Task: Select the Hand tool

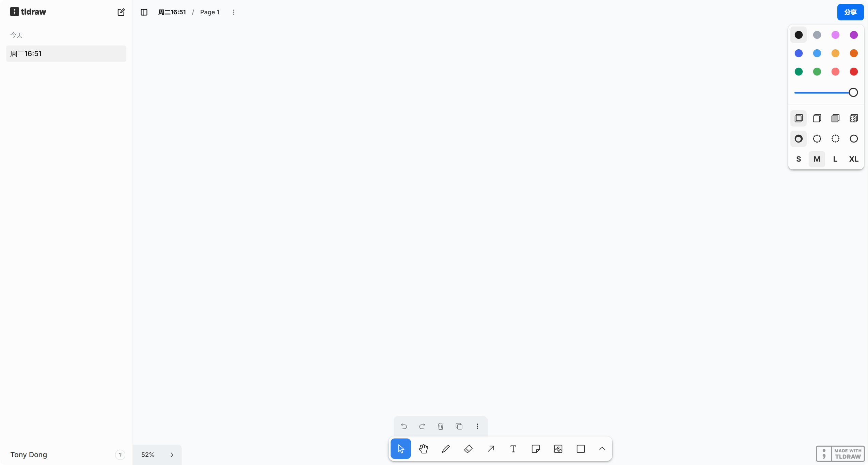Action: tap(423, 449)
